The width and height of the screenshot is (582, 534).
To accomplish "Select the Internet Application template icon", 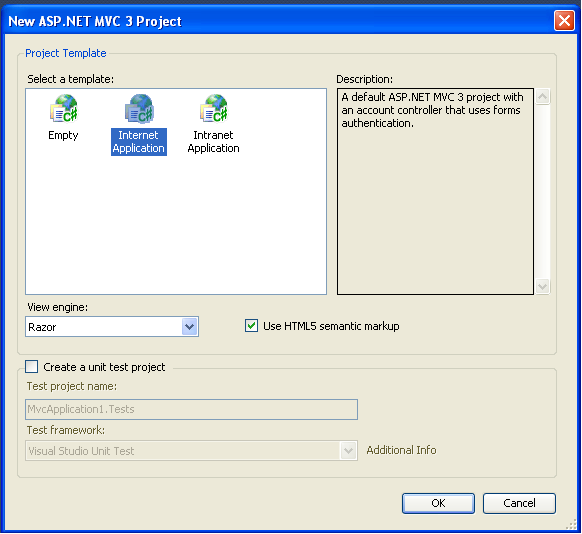I will pyautogui.click(x=139, y=108).
